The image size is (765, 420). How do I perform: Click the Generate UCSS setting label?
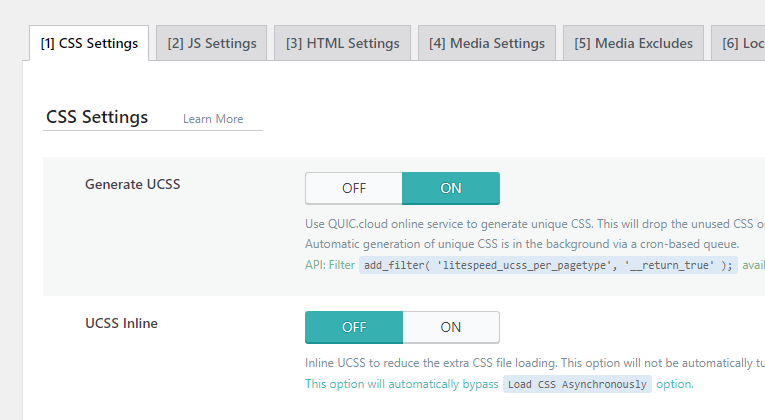(133, 184)
